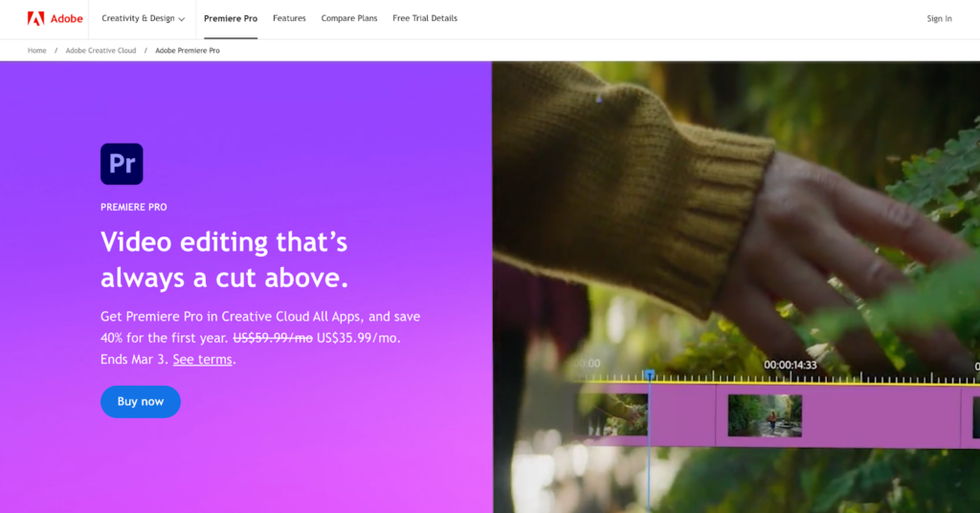
Task: Click the 00:00:14:33 timecode label
Action: pos(790,365)
